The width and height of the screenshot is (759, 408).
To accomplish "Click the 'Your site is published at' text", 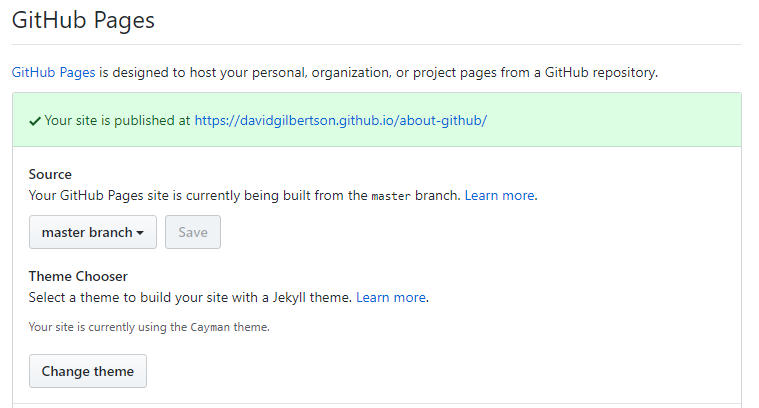I will [117, 121].
